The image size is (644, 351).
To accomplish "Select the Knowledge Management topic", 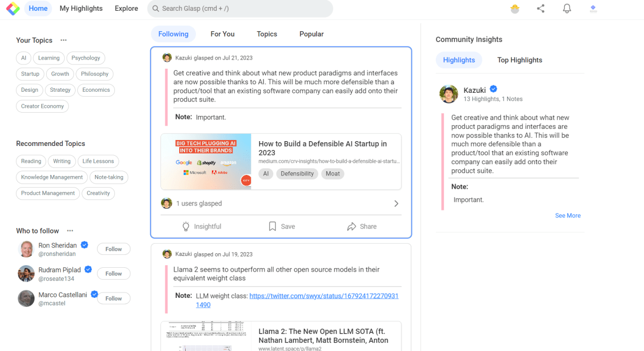I will pos(52,177).
